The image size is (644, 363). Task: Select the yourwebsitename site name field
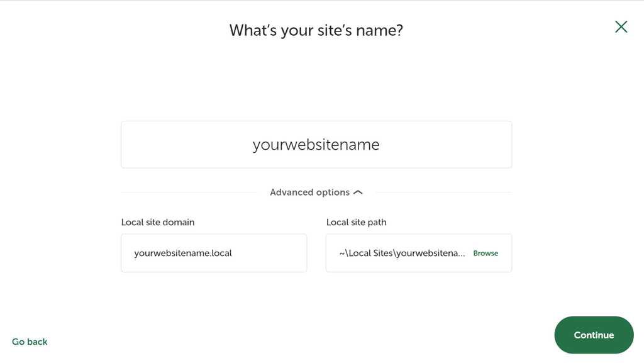[x=316, y=144]
